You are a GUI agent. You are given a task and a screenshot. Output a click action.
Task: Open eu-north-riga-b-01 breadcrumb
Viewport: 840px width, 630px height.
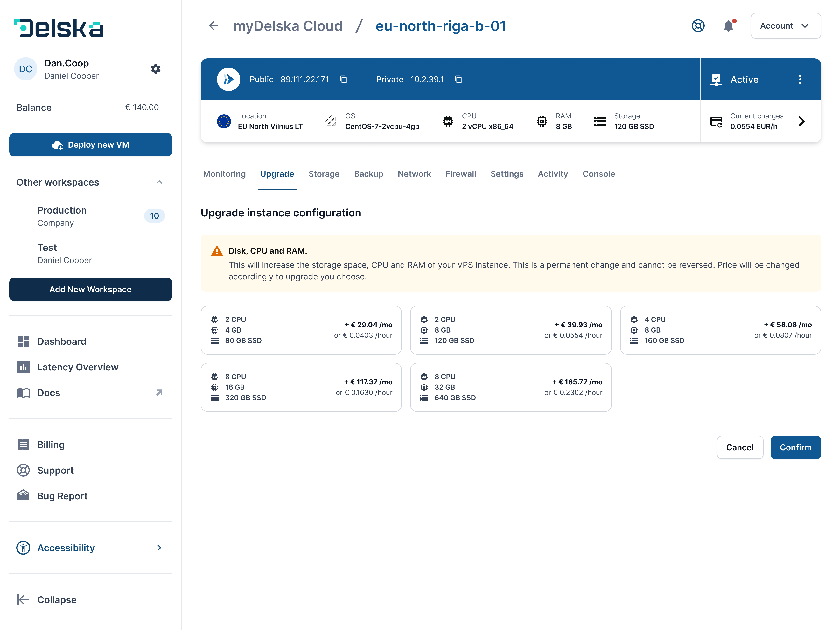440,26
